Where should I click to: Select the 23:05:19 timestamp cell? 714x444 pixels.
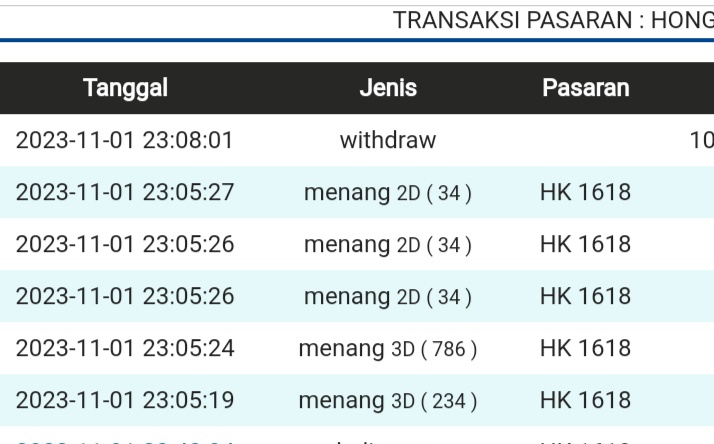coord(125,400)
